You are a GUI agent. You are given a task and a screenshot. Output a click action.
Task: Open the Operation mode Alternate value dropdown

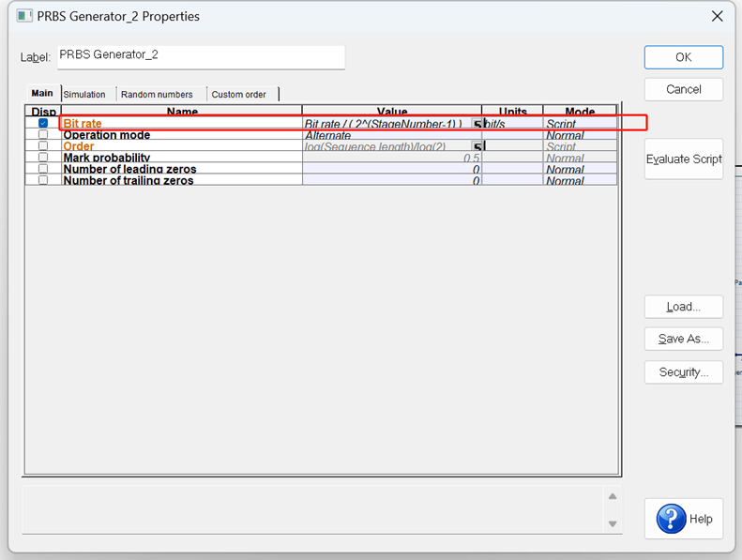click(x=392, y=135)
